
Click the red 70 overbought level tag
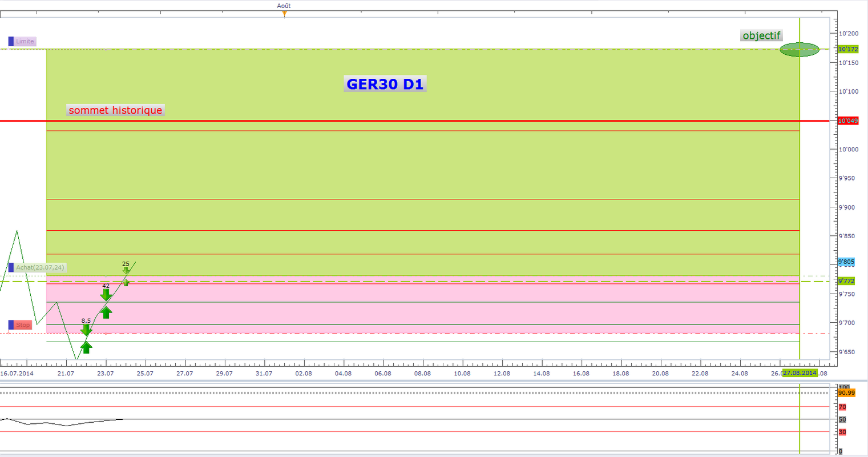(x=842, y=407)
